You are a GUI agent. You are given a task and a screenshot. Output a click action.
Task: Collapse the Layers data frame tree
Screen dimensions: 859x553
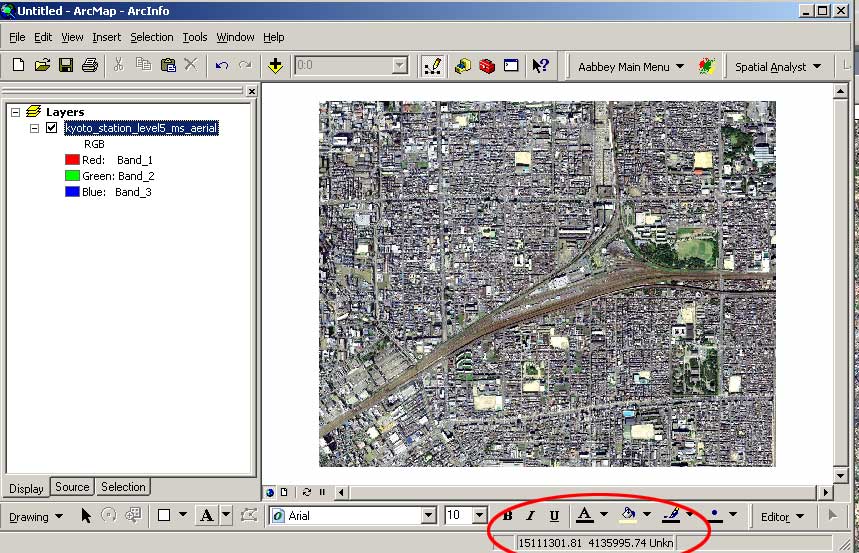point(16,112)
